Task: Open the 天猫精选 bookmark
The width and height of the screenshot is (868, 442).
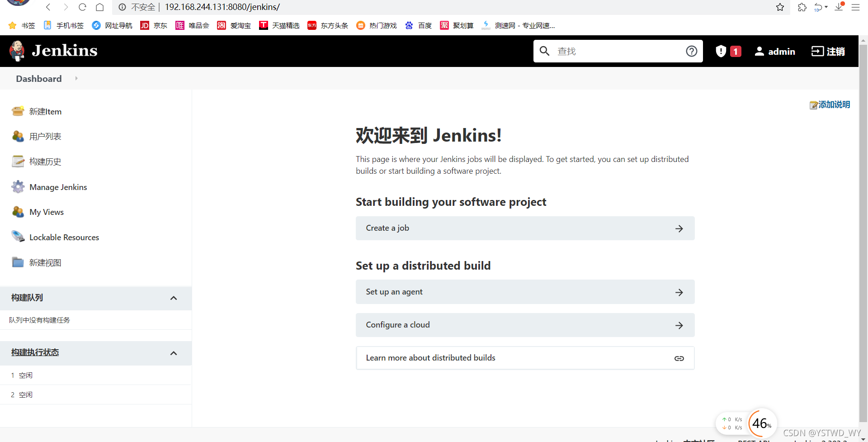Action: click(x=279, y=25)
